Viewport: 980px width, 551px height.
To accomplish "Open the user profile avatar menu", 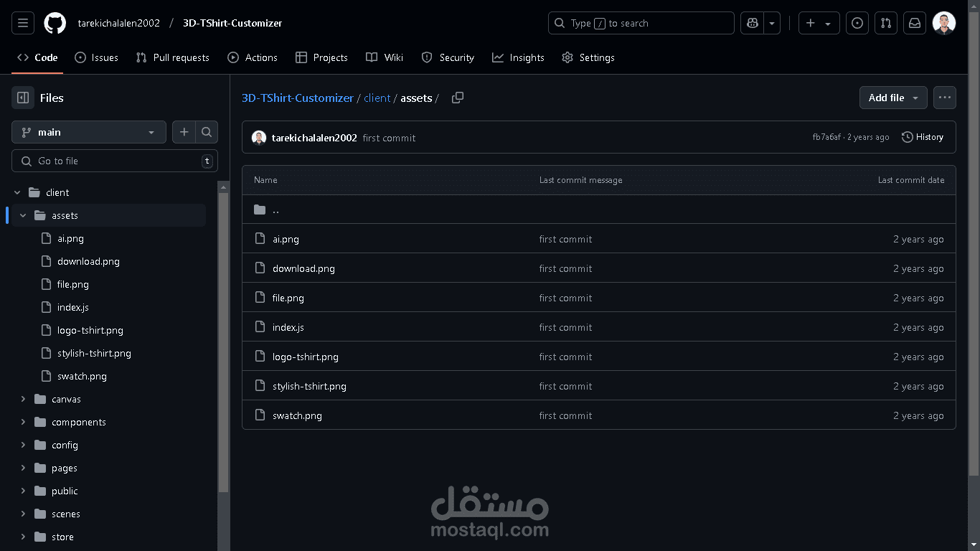I will click(944, 23).
